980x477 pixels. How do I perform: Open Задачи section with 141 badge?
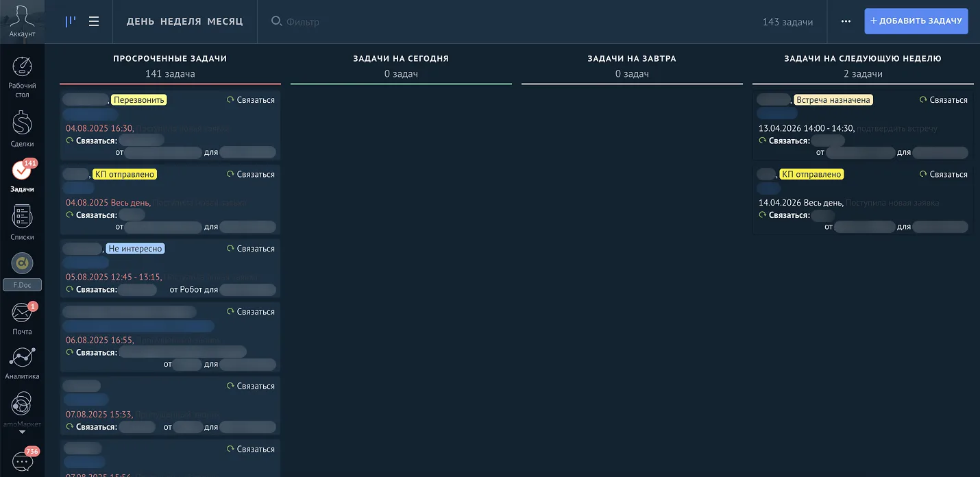[x=22, y=175]
